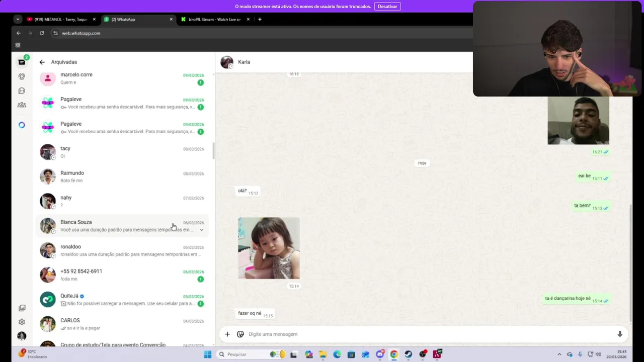
Task: Click the 'ta é dançarina hoje né' message
Action: pos(577,299)
